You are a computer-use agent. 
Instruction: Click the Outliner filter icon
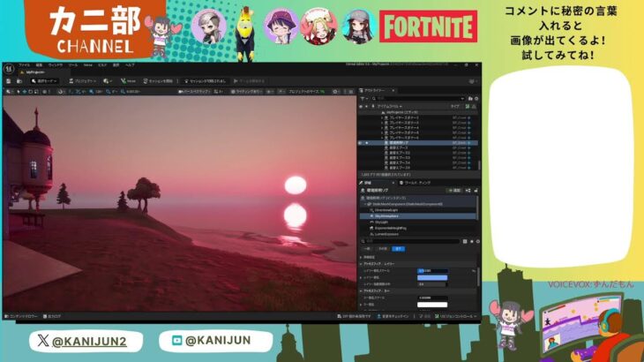pyautogui.click(x=363, y=99)
